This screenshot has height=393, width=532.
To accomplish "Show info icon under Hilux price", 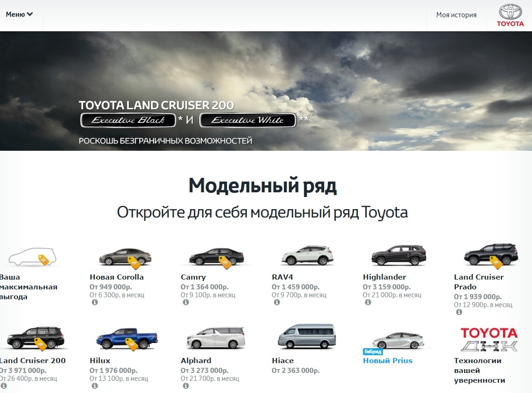I will click(95, 386).
